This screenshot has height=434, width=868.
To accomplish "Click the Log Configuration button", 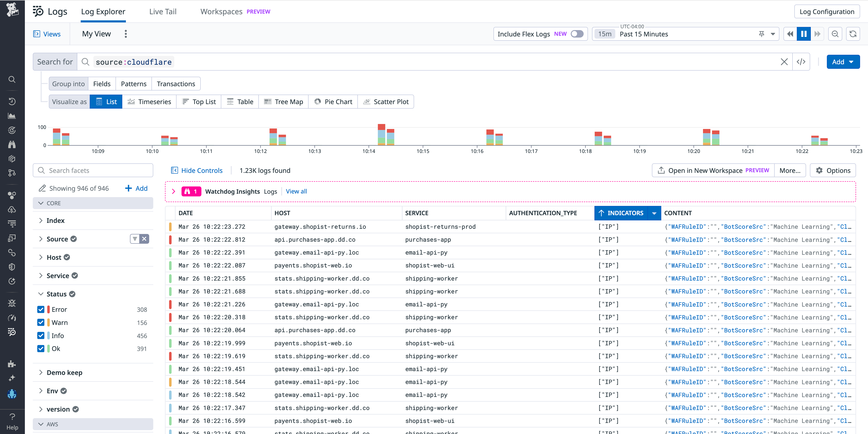I will 827,11.
